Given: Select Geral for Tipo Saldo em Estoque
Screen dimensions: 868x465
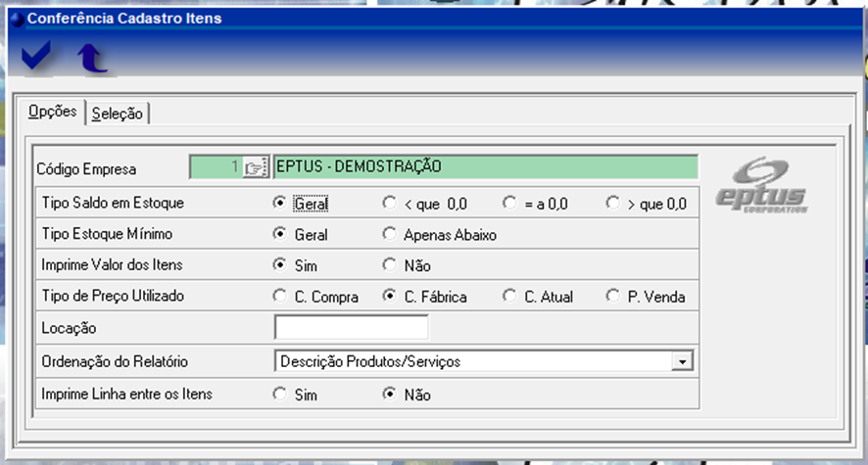Looking at the screenshot, I should pyautogui.click(x=280, y=204).
